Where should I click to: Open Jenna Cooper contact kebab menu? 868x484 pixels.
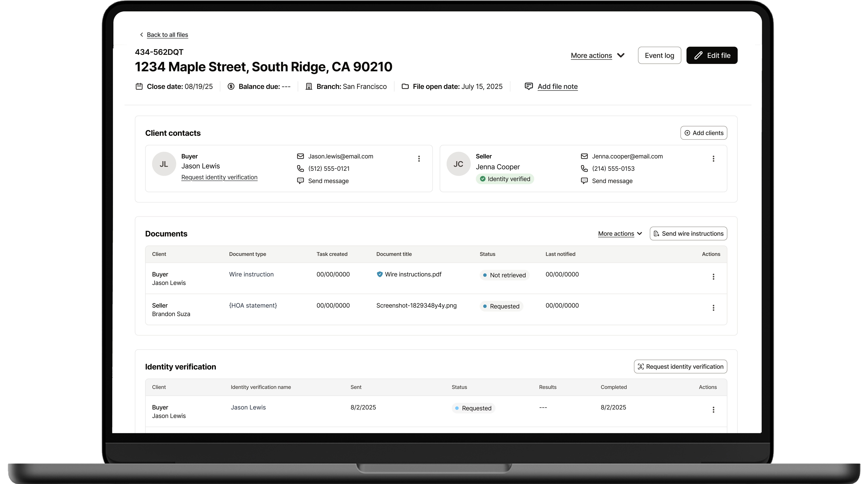(x=713, y=159)
